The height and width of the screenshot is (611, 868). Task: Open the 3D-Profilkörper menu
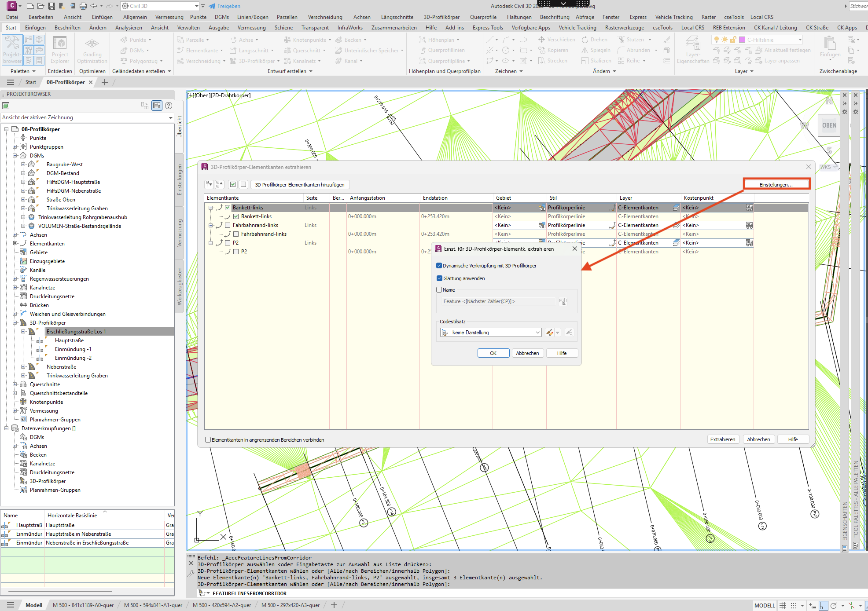[441, 17]
